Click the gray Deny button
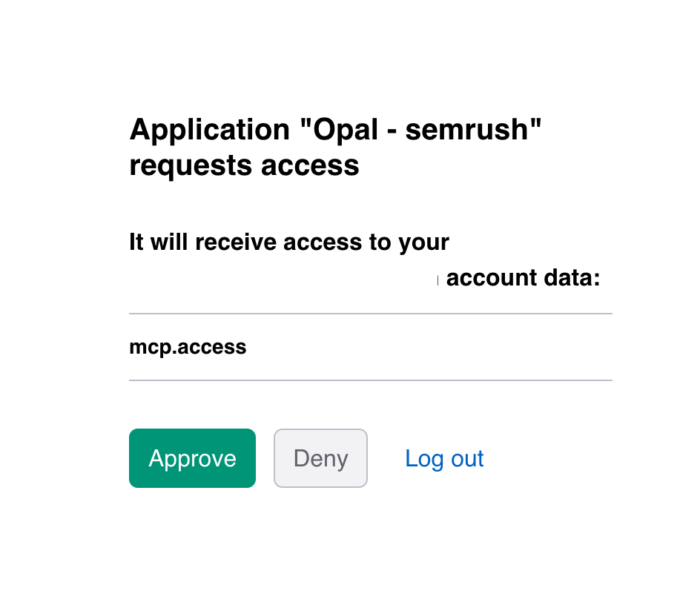Viewport: 700px width, 608px height. pyautogui.click(x=320, y=458)
